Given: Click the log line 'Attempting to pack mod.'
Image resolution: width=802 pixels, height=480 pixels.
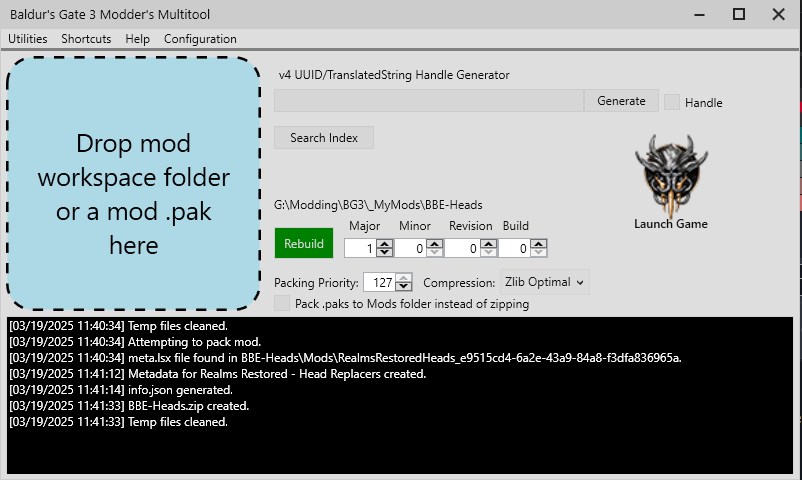Looking at the screenshot, I should tap(135, 342).
